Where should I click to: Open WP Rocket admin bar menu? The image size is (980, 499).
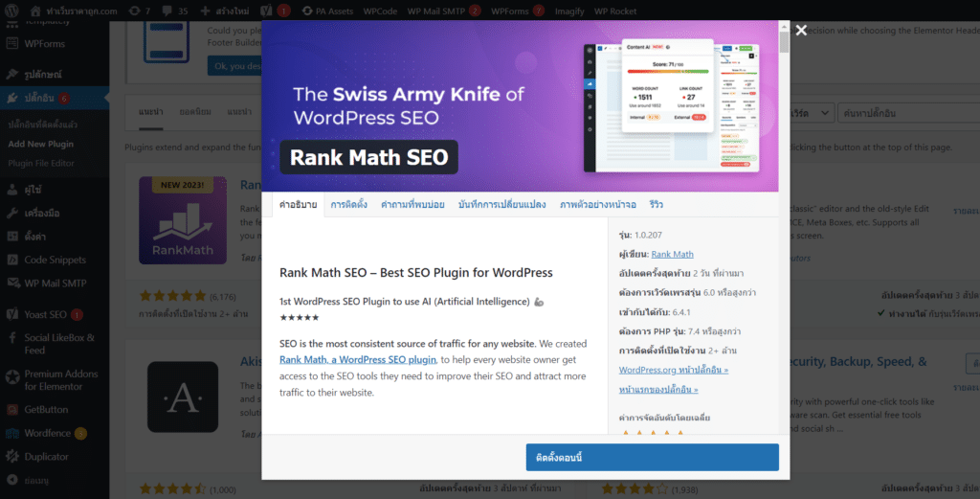pyautogui.click(x=615, y=11)
